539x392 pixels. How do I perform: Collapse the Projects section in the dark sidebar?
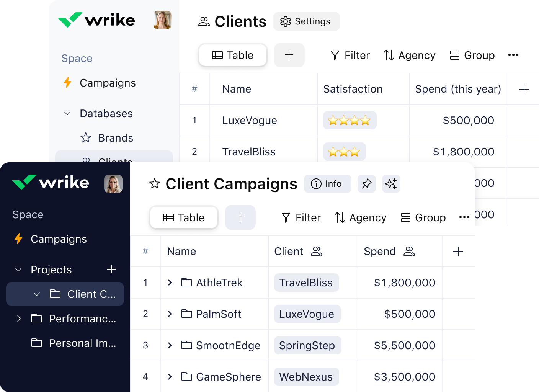(x=18, y=270)
